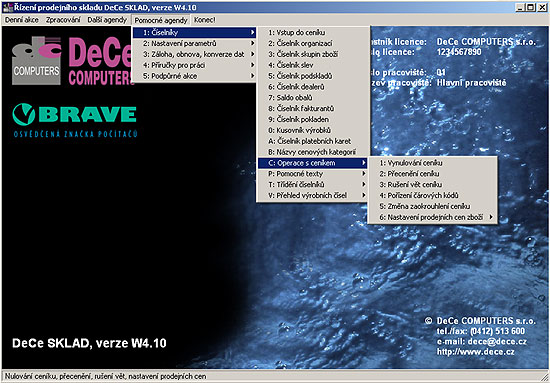Choose Číselník organizací from the submenu
This screenshot has height=383, width=550.
click(x=313, y=43)
